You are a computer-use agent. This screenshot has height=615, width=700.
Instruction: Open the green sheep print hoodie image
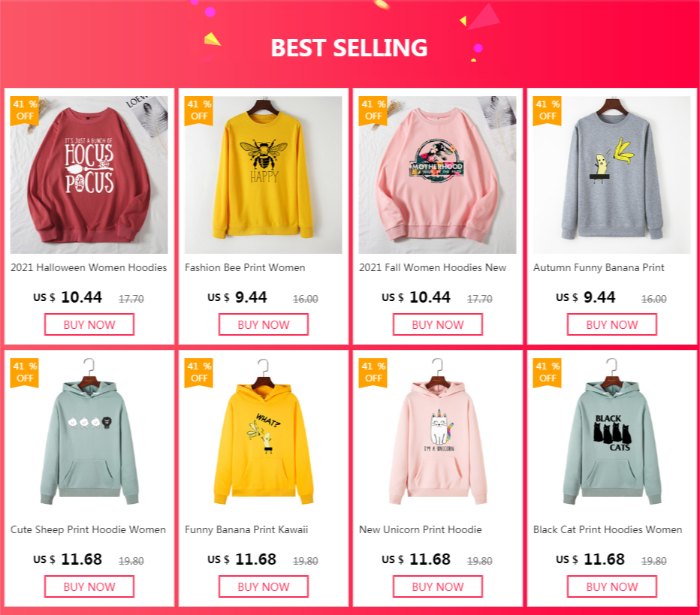(89, 436)
